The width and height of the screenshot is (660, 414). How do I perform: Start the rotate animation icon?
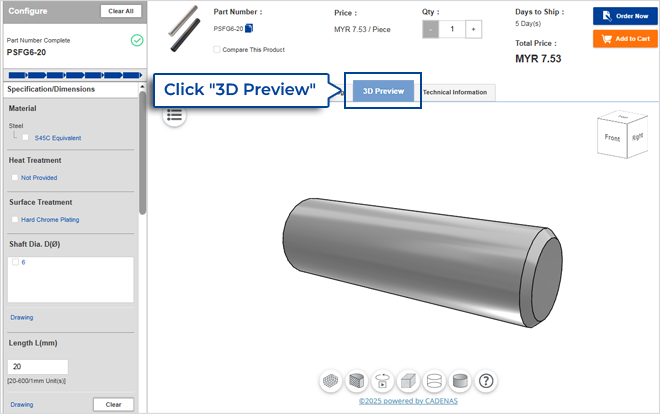pyautogui.click(x=383, y=381)
